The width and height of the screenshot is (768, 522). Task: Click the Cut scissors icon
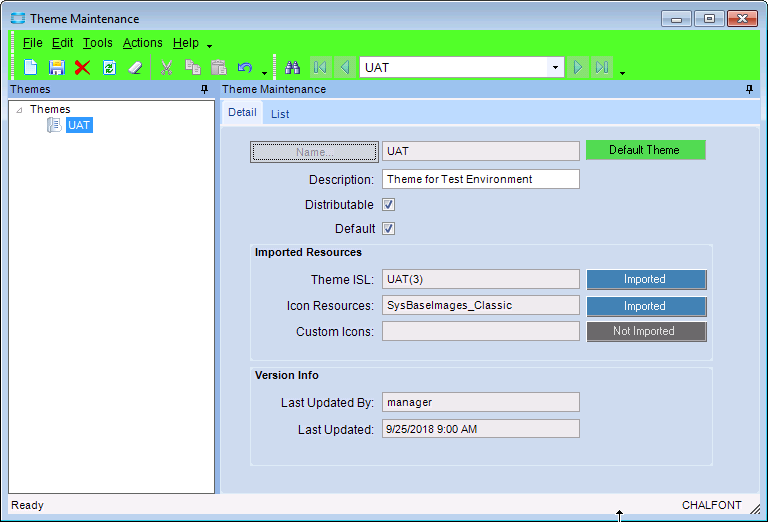(x=167, y=67)
